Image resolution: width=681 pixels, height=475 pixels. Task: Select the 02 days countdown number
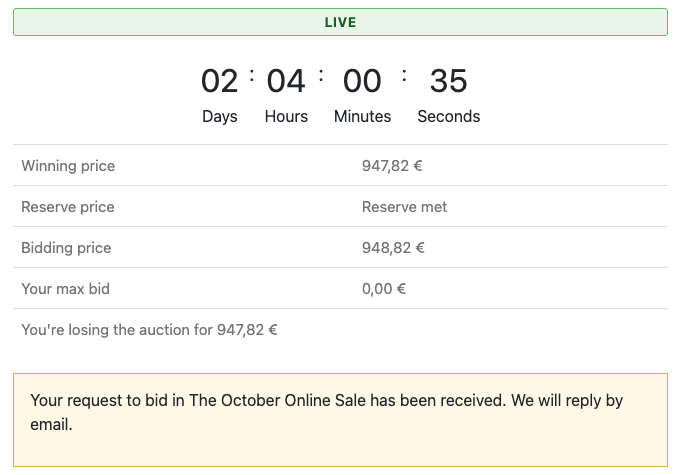219,81
